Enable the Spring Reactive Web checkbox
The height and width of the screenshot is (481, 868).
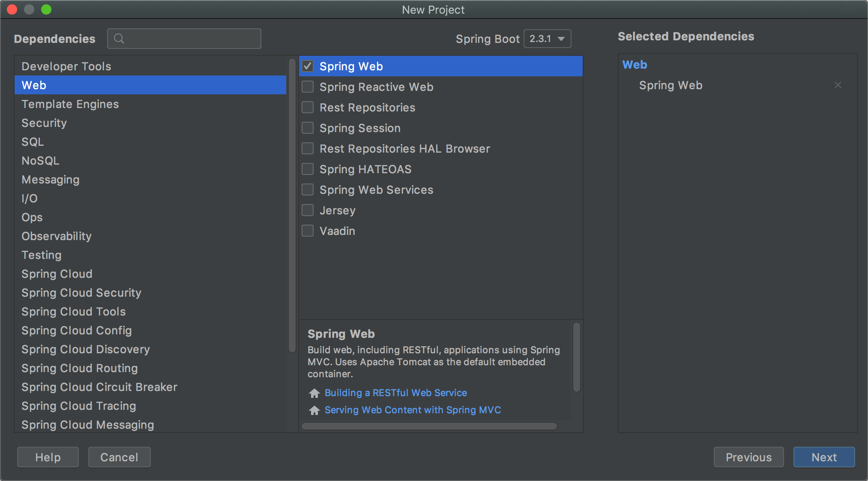pyautogui.click(x=308, y=87)
